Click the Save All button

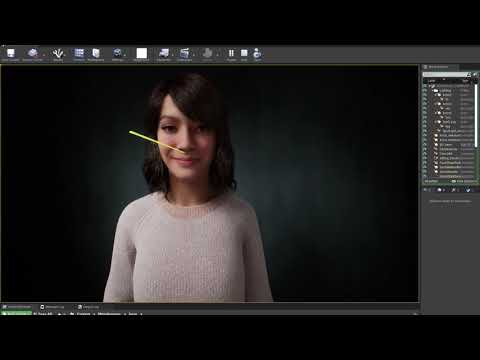43,314
